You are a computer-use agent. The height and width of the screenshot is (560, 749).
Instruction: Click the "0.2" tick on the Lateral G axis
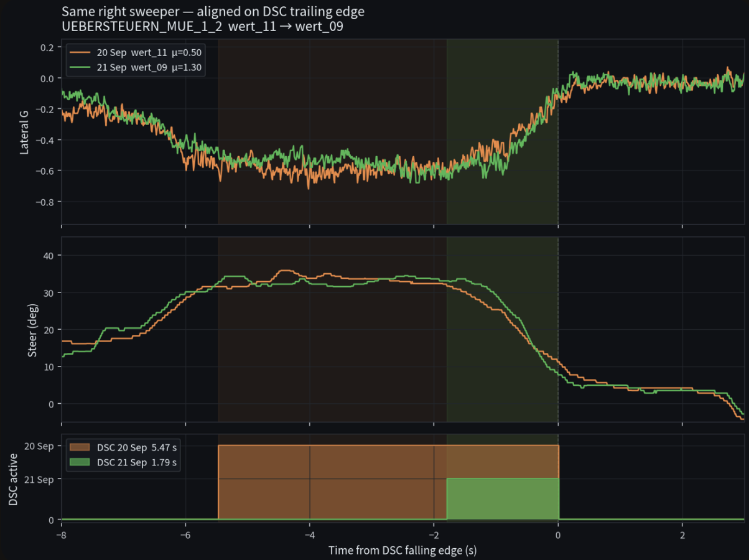tap(46, 47)
